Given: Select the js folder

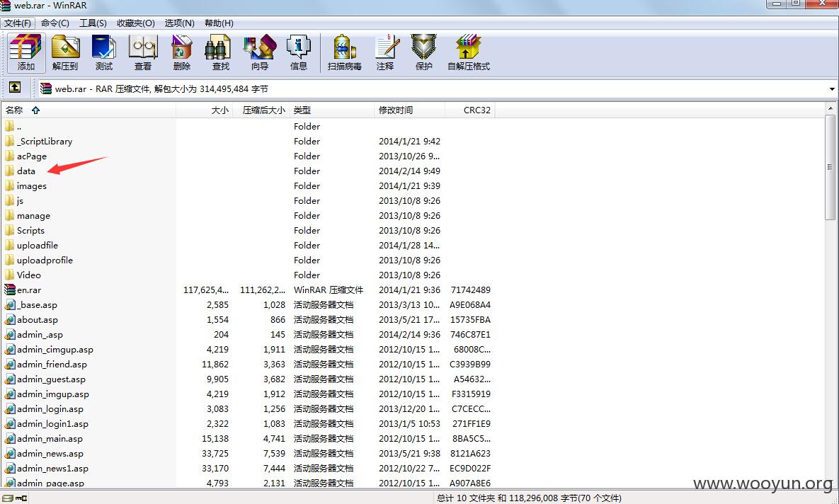Looking at the screenshot, I should click(20, 200).
